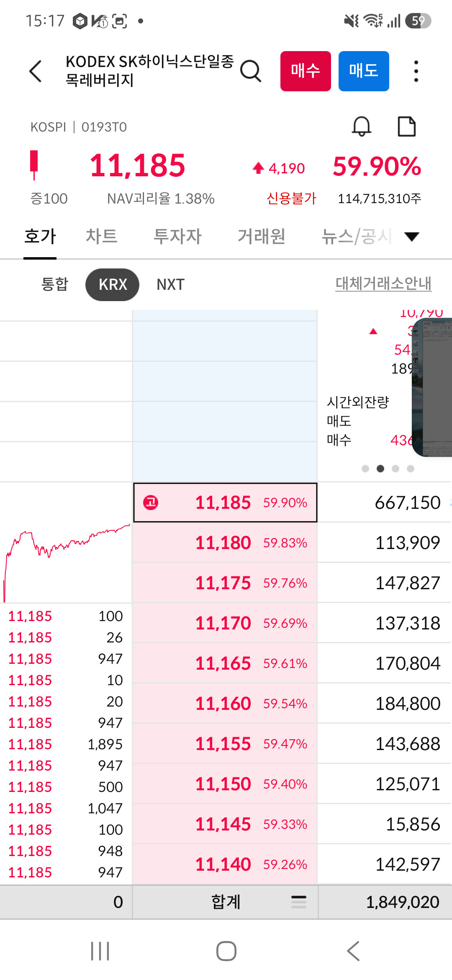Open the memo document icon
Screen dimensions: 452x980
[406, 126]
